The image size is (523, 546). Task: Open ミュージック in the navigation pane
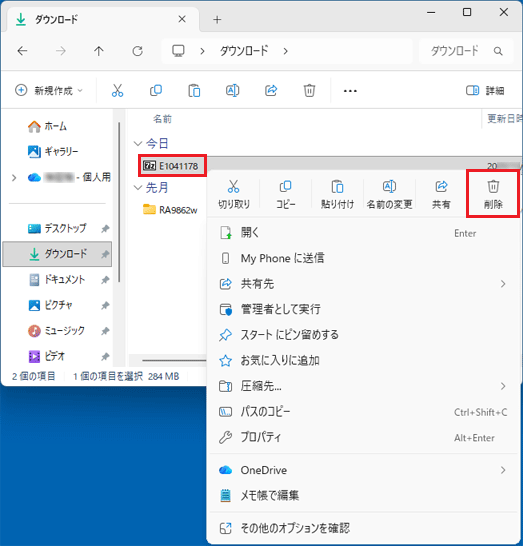57,331
